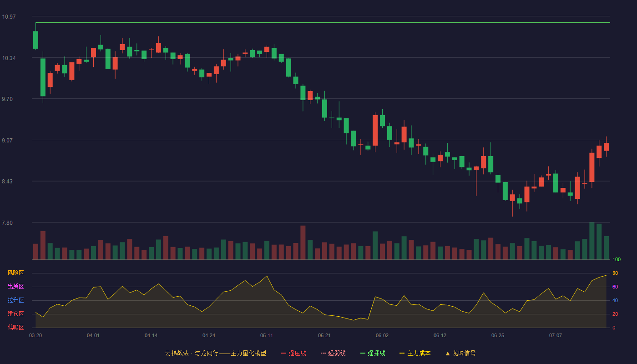Select the 建仓区 zone label
Screen dimensions: 637x364
coord(15,314)
